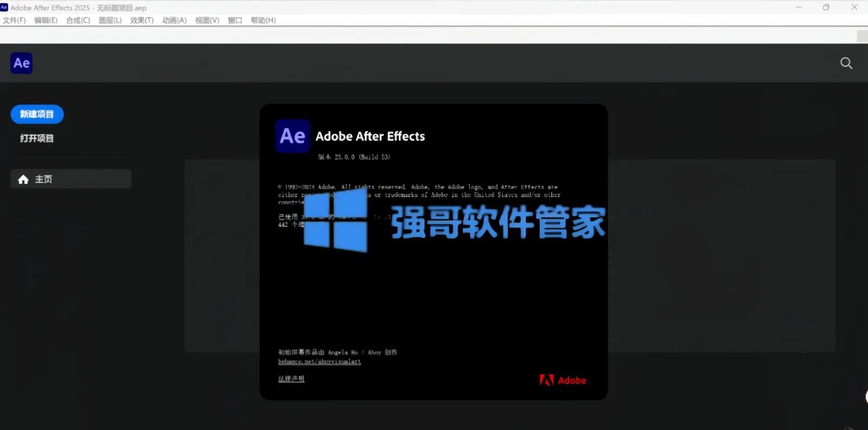Minimize the After Effects window
The image size is (868, 430).
(x=799, y=8)
